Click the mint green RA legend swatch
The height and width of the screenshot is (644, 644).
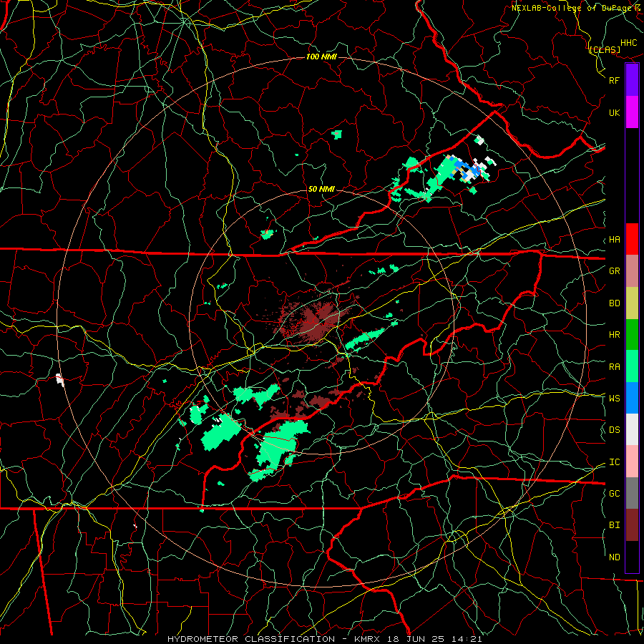632,366
